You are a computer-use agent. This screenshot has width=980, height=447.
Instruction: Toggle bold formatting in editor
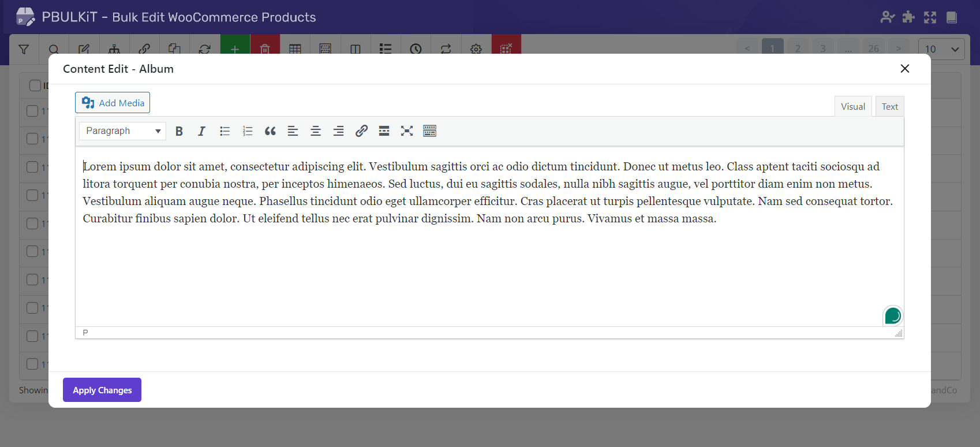(179, 131)
